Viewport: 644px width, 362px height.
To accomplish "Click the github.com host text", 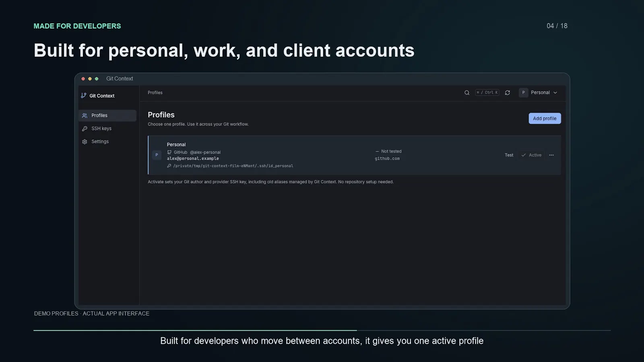I will 387,158.
